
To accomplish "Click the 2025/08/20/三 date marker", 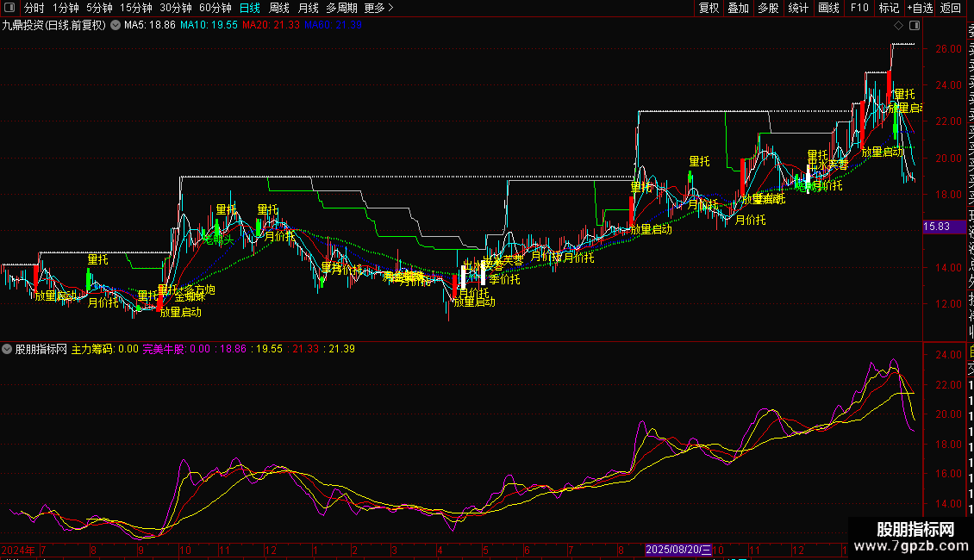I will point(677,550).
